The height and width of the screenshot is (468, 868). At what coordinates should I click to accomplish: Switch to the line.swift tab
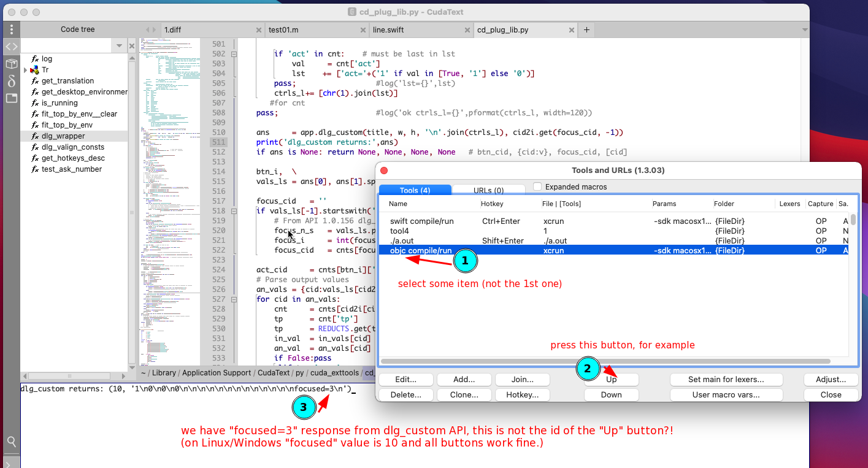tap(421, 29)
